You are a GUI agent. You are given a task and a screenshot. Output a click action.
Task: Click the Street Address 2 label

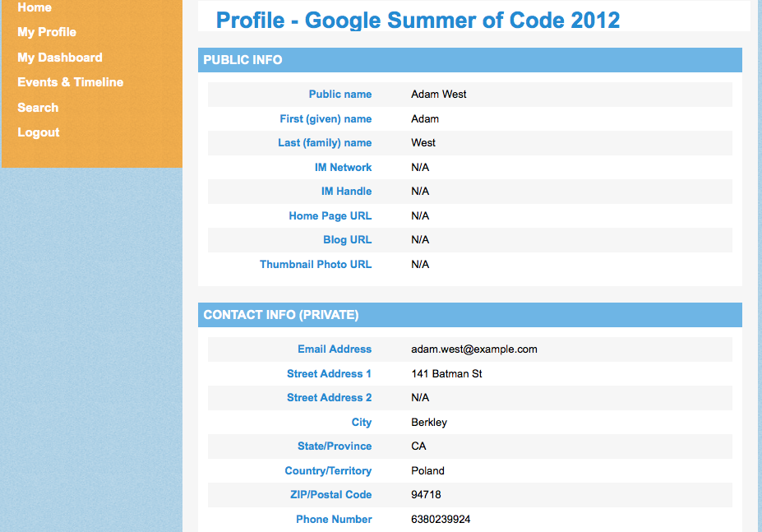(329, 398)
